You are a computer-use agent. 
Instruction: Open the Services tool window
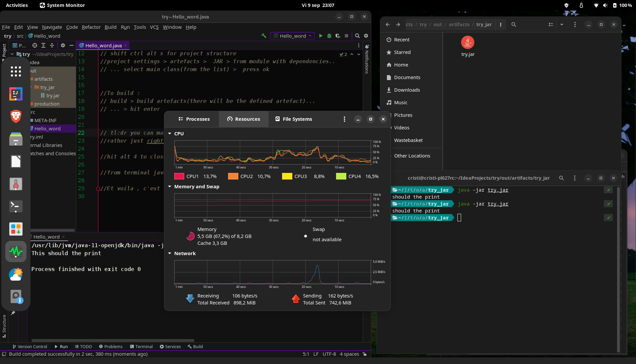tap(170, 346)
